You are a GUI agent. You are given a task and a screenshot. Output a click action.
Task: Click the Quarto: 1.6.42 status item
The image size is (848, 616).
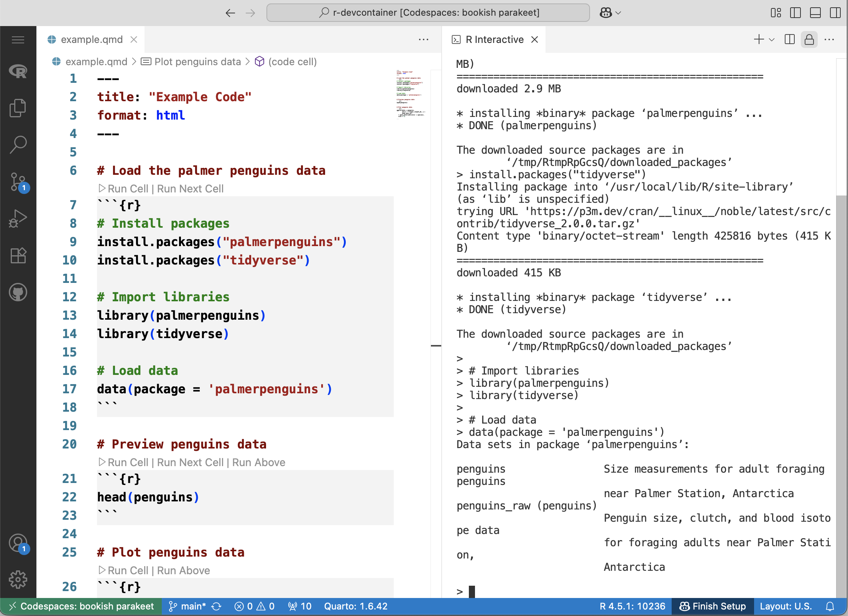[x=356, y=606]
